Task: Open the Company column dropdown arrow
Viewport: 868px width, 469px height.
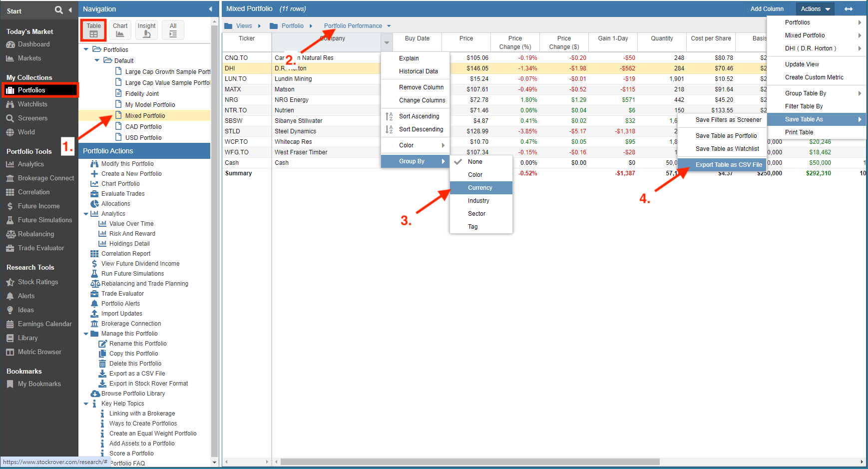Action: [387, 42]
